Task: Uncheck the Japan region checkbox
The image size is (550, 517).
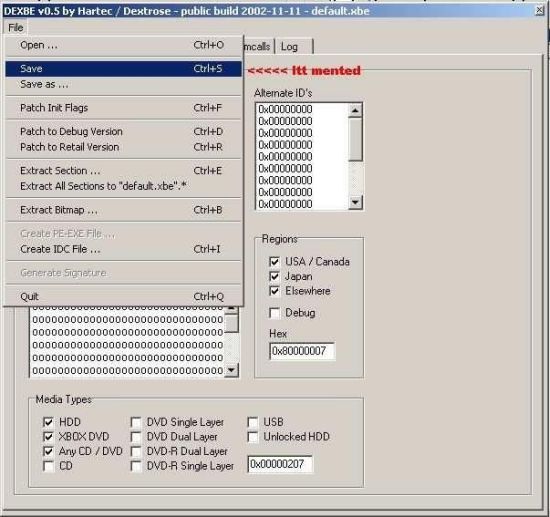Action: tap(274, 276)
